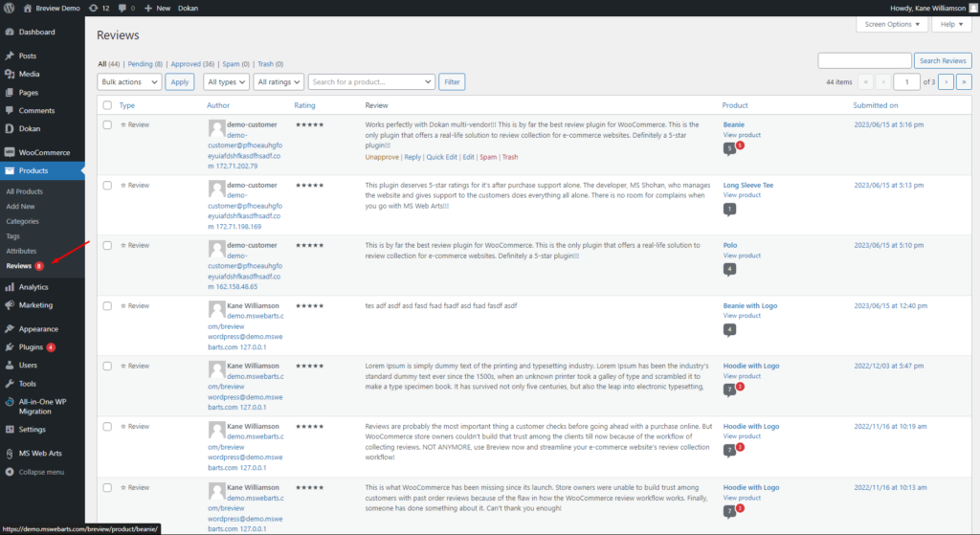Expand the Screen Options panel

[x=892, y=24]
